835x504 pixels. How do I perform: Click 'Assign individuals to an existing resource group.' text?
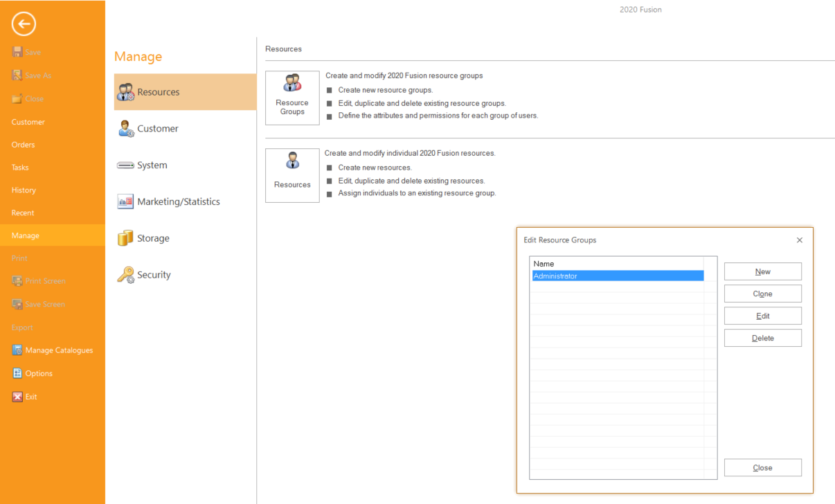coord(417,193)
